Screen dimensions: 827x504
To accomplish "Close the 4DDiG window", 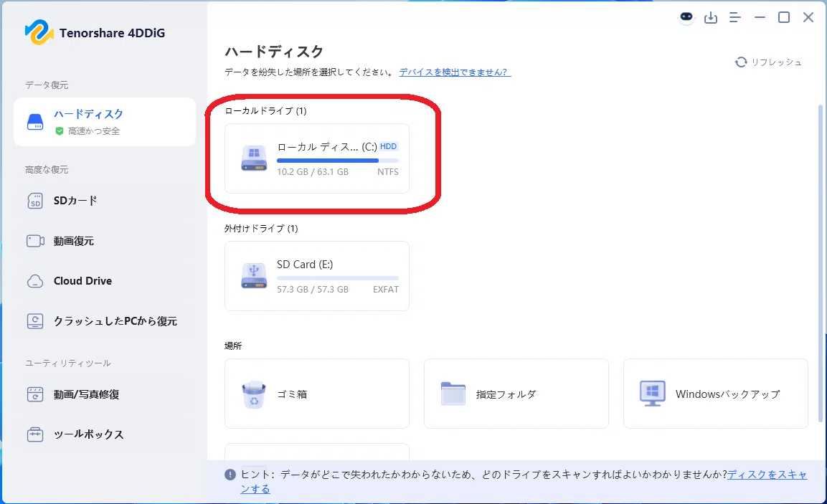I will coord(808,17).
